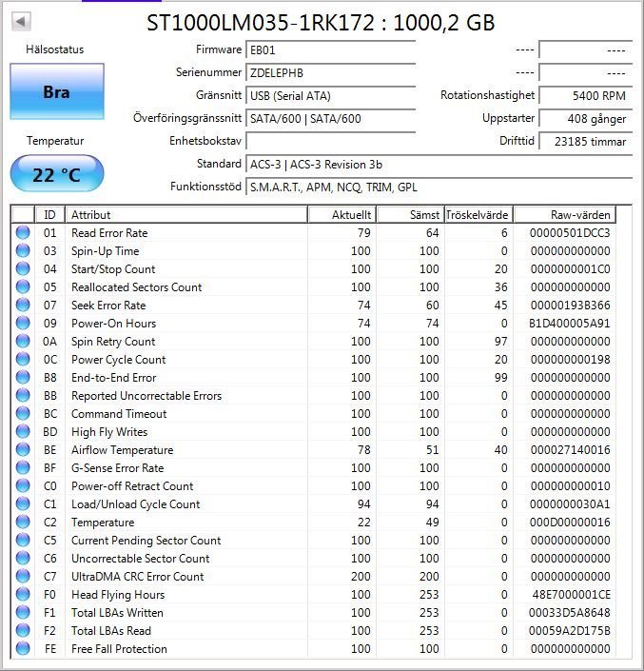The width and height of the screenshot is (644, 671).
Task: Click the status orb for Seek Error Rate
Action: (x=23, y=306)
